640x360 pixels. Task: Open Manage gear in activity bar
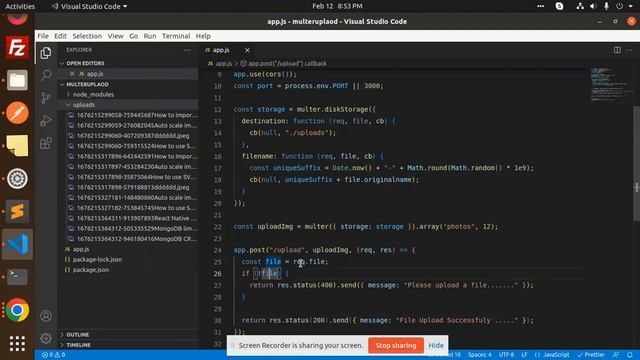(46, 338)
